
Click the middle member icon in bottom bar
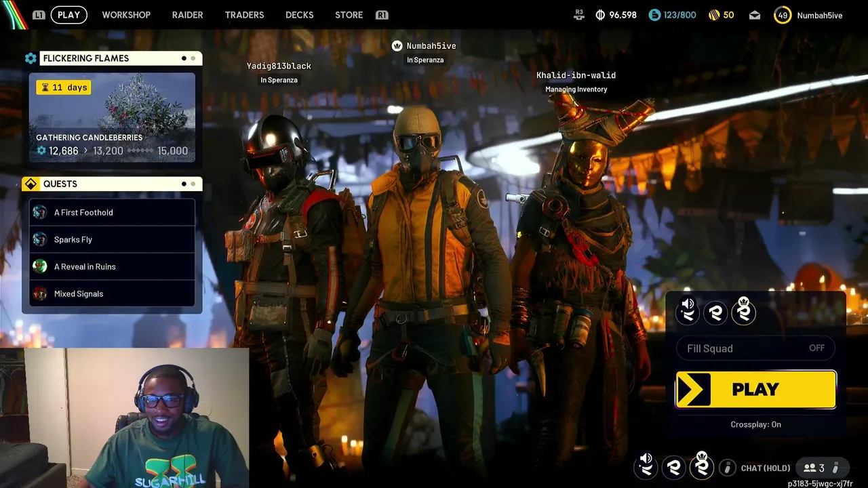click(x=673, y=467)
